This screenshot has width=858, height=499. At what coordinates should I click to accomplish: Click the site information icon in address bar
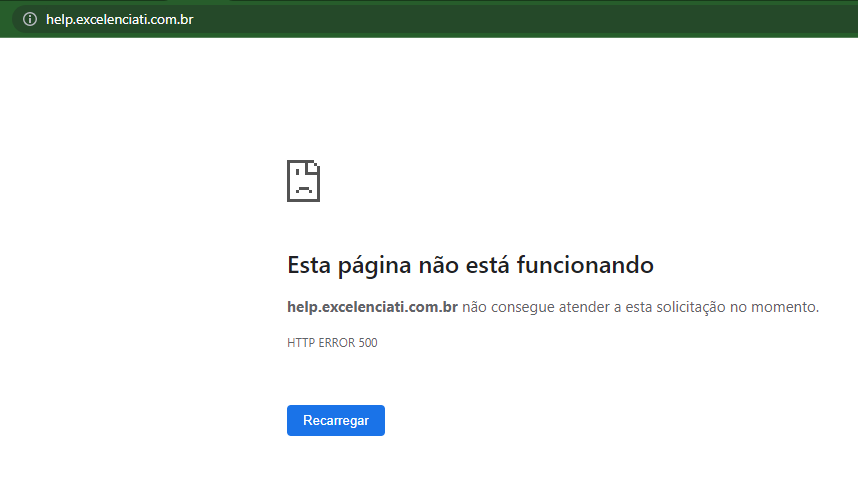tap(30, 19)
